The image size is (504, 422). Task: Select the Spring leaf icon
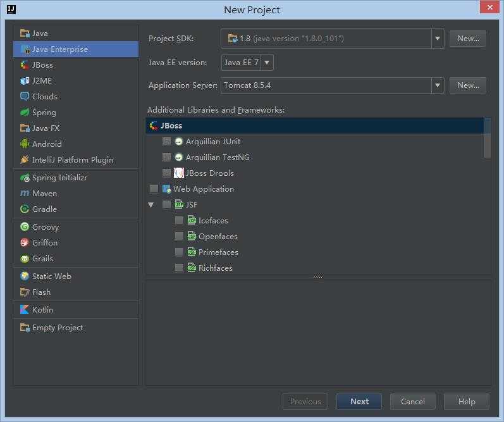click(25, 112)
